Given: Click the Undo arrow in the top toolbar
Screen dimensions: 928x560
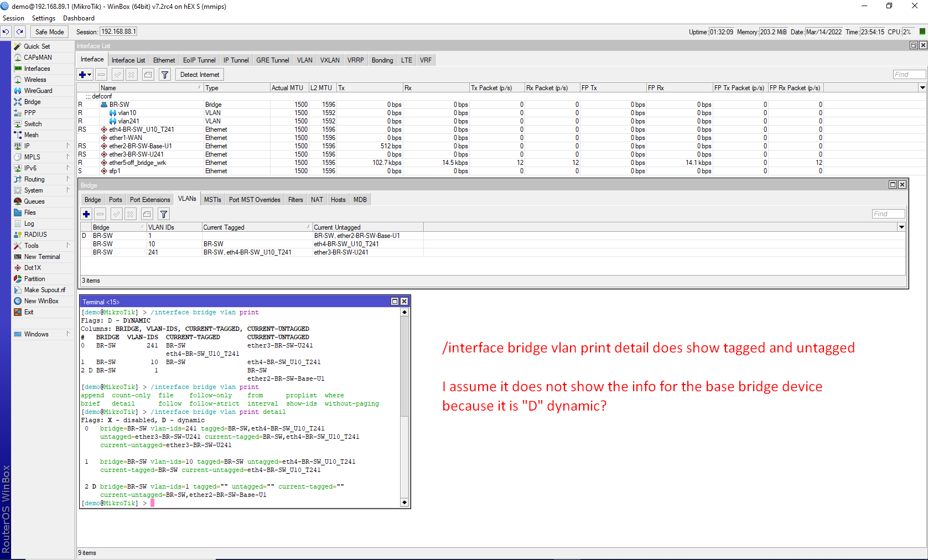Looking at the screenshot, I should (6, 32).
